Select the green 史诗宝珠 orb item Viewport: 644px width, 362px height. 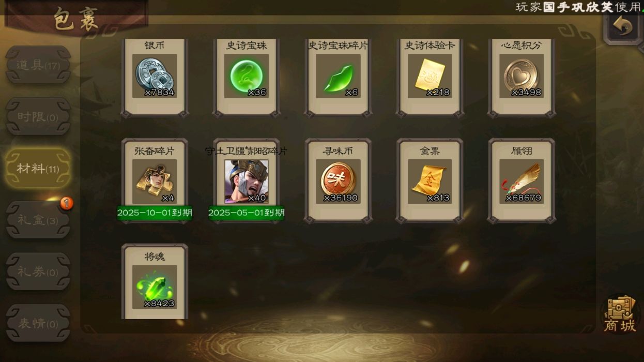[x=246, y=76]
